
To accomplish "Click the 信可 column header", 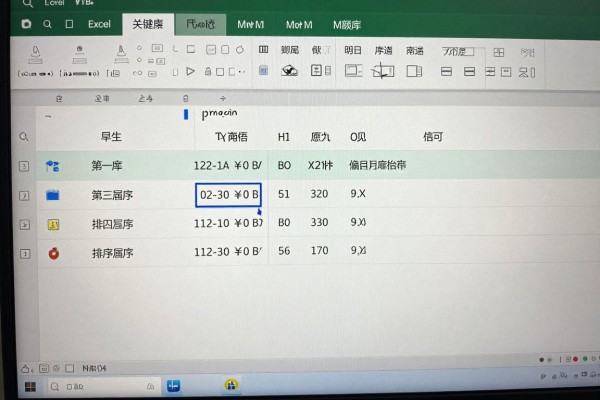I will (x=433, y=137).
